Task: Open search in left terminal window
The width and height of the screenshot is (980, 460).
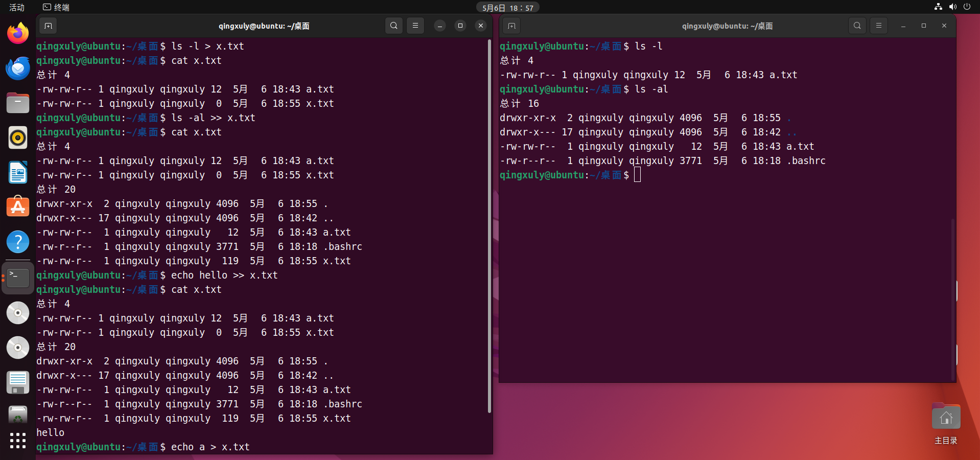Action: pyautogui.click(x=393, y=26)
